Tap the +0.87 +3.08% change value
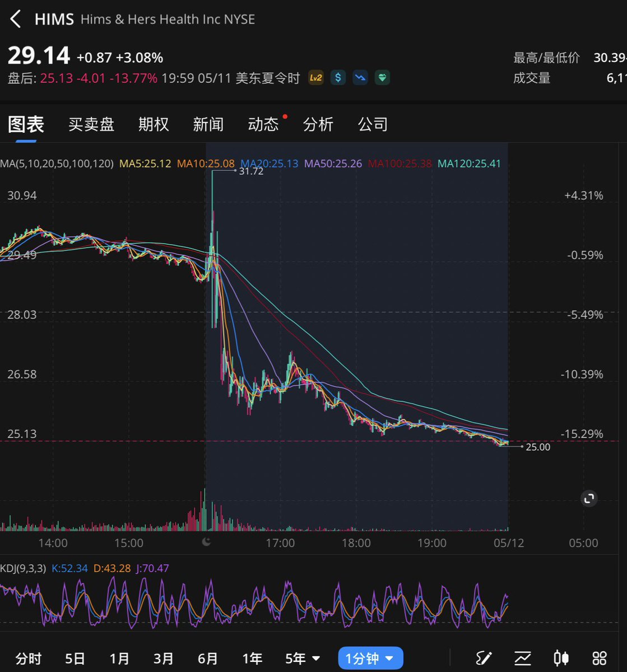627x672 pixels. 120,58
